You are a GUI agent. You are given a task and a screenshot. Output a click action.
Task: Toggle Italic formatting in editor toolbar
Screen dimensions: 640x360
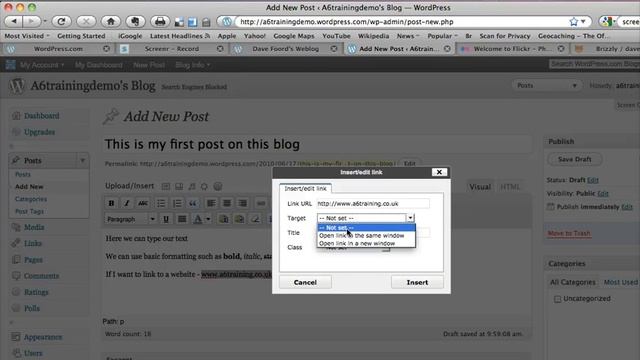[x=127, y=203]
